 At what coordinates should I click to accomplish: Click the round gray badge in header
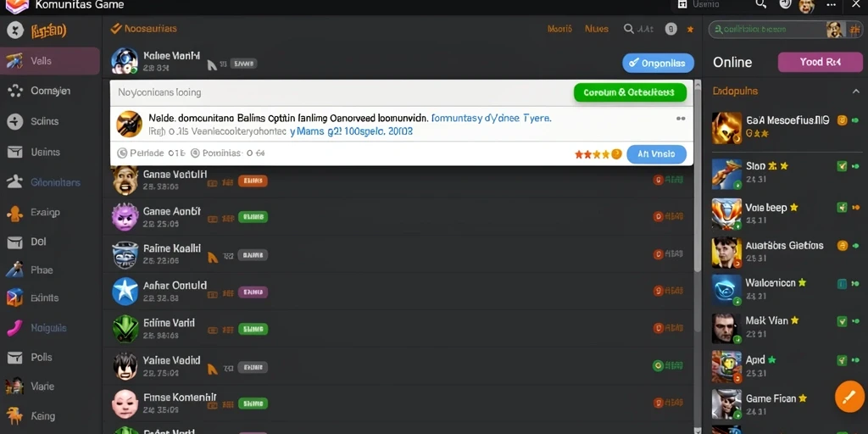(671, 30)
